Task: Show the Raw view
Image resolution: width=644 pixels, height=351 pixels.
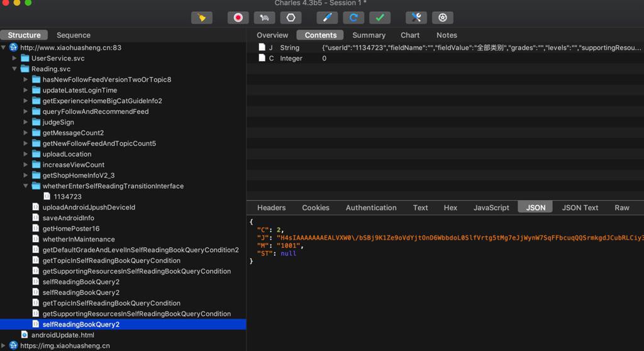Action: pyautogui.click(x=622, y=208)
